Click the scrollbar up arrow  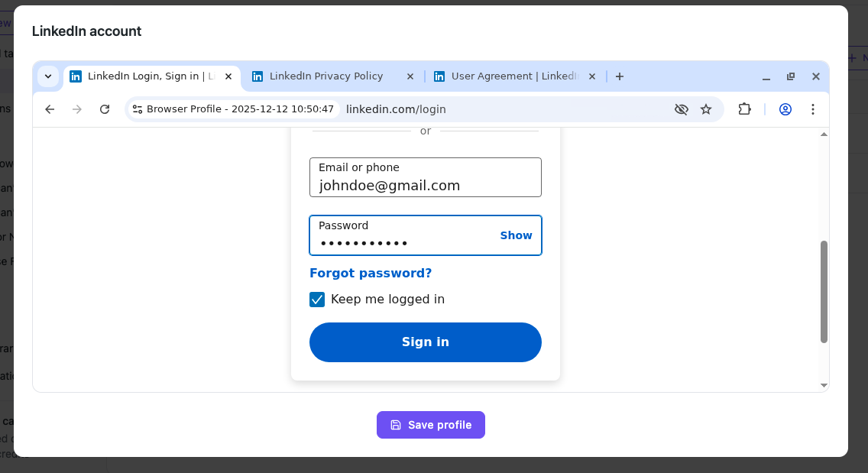[824, 134]
